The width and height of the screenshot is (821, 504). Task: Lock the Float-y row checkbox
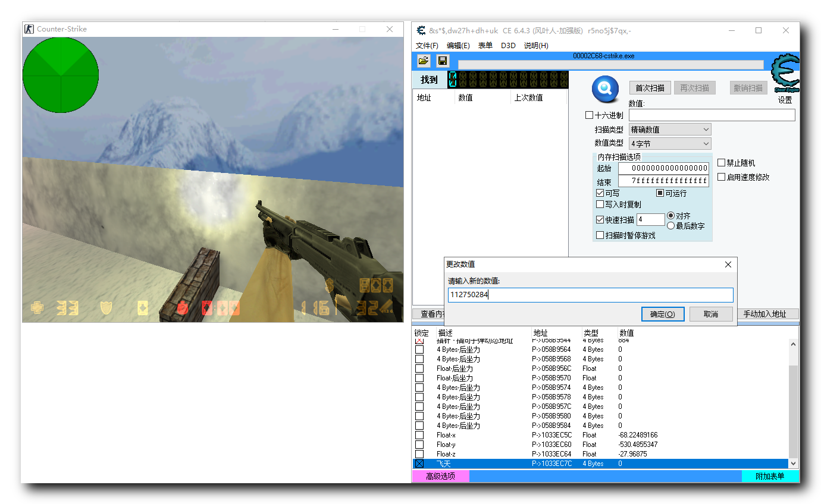coord(419,445)
